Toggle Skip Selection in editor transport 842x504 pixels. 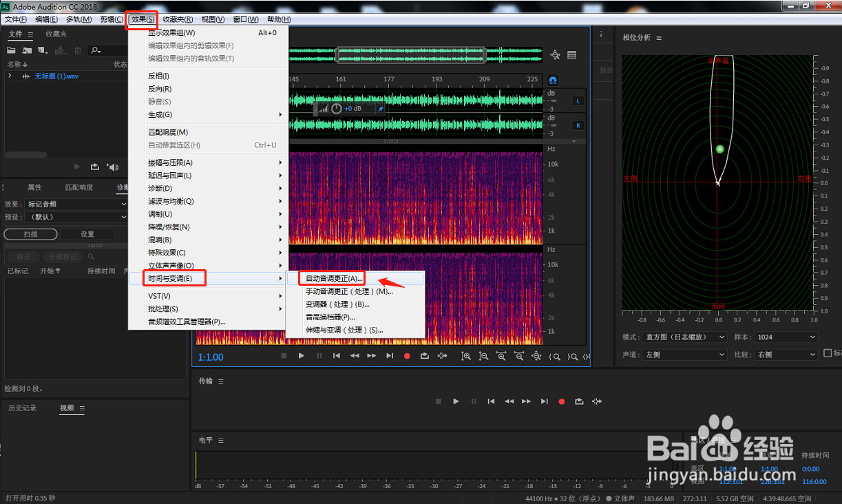443,355
